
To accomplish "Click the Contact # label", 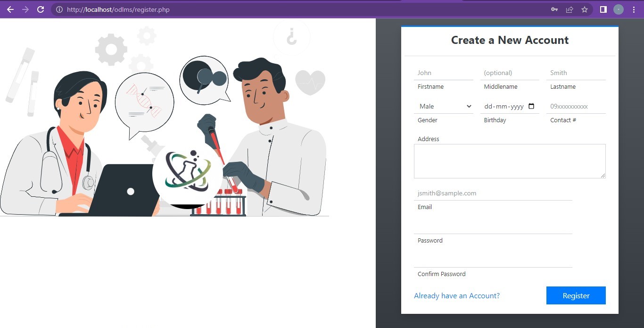I will pyautogui.click(x=563, y=120).
